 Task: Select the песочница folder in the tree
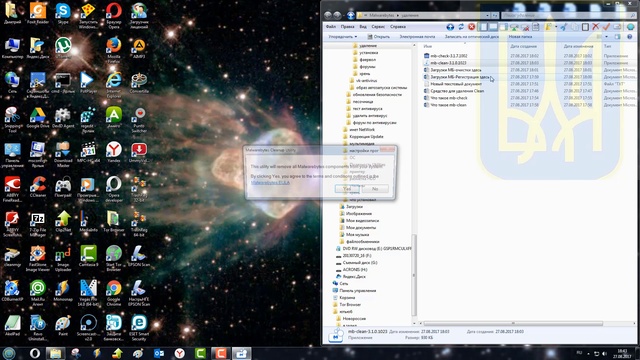point(362,101)
